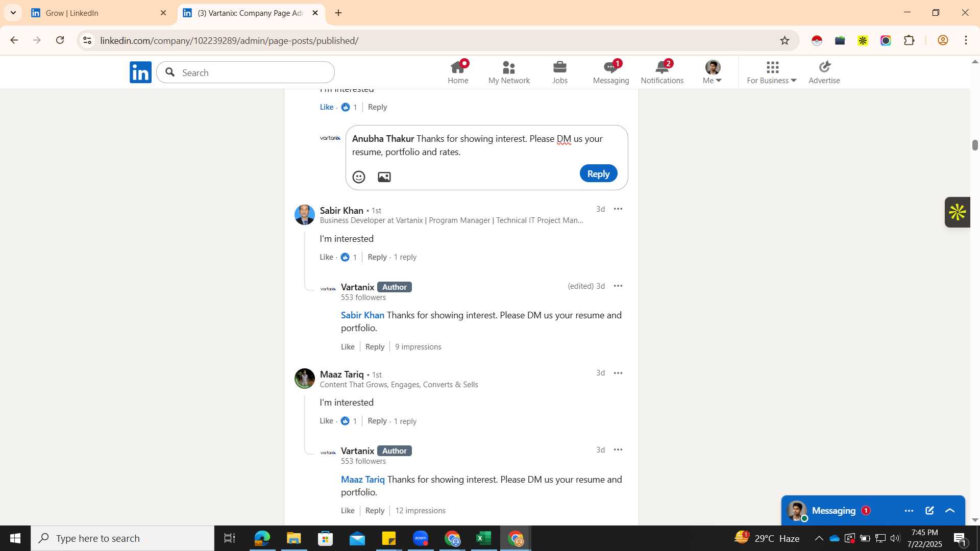980x551 pixels.
Task: Open Chrome menu three dots
Action: click(x=966, y=40)
